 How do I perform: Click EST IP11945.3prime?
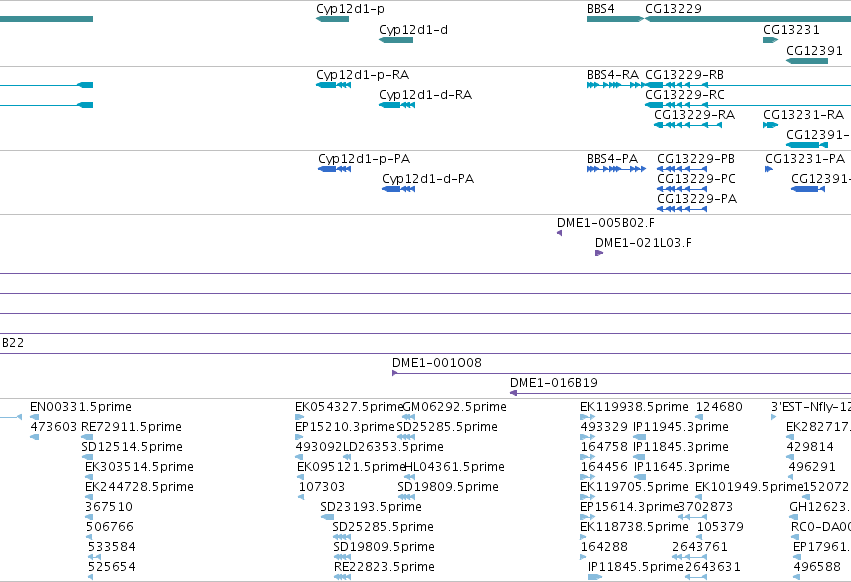coord(681,427)
